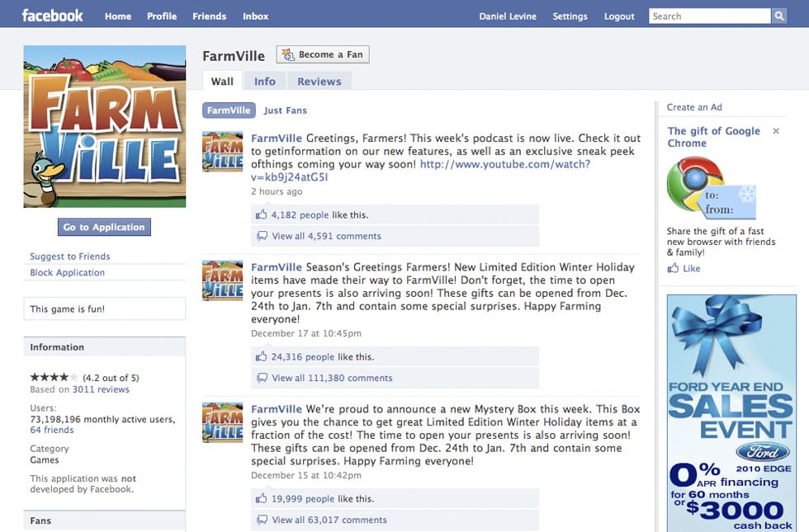This screenshot has height=532, width=809.
Task: Open the large FarmVille profile picture
Action: tap(105, 126)
